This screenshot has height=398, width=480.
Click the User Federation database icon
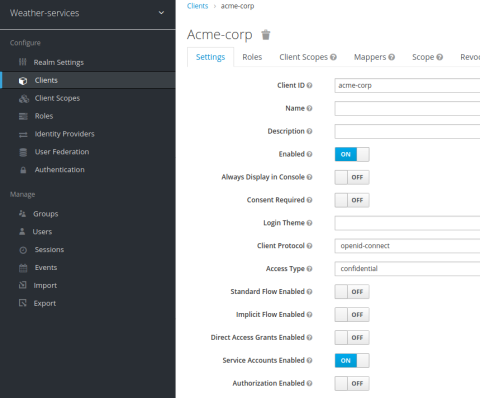pos(23,152)
